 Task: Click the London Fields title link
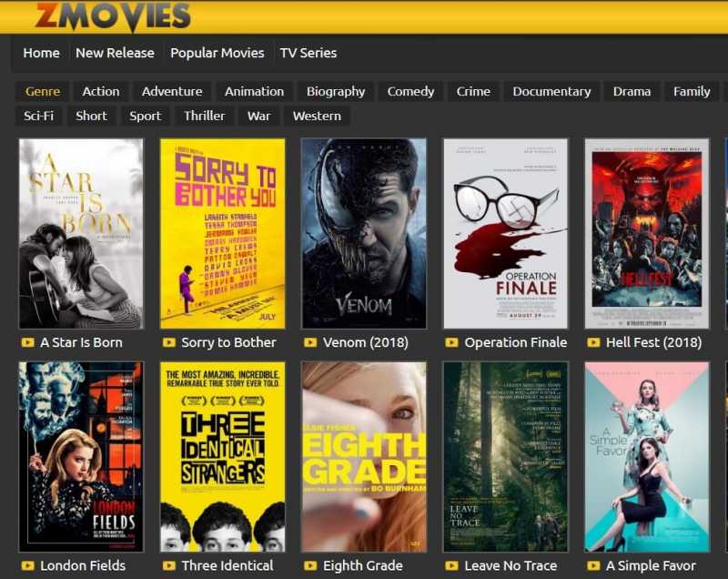83,565
